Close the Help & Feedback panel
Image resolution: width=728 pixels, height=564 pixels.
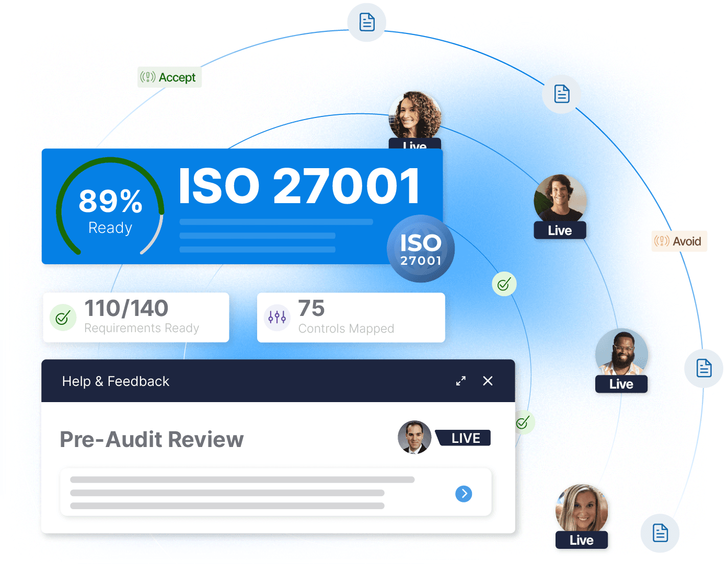488,381
